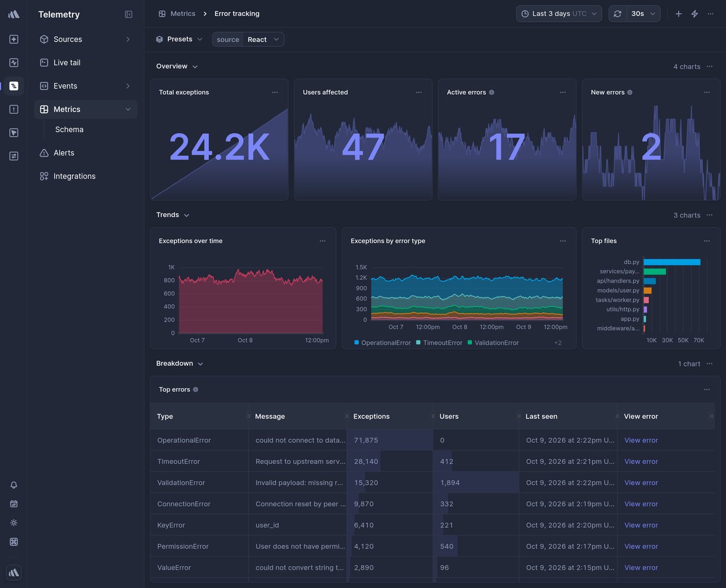Open Live tail in sidebar
Viewport: 726px width, 588px height.
point(85,62)
